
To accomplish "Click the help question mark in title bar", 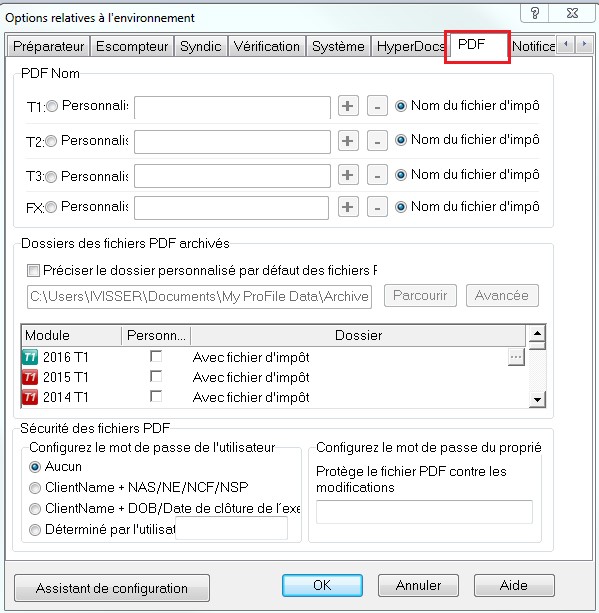I will [x=534, y=13].
